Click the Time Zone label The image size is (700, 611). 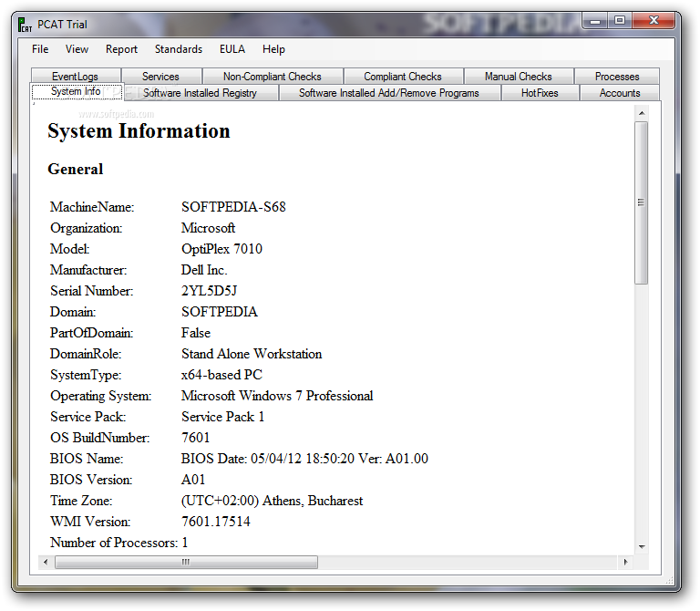click(81, 501)
